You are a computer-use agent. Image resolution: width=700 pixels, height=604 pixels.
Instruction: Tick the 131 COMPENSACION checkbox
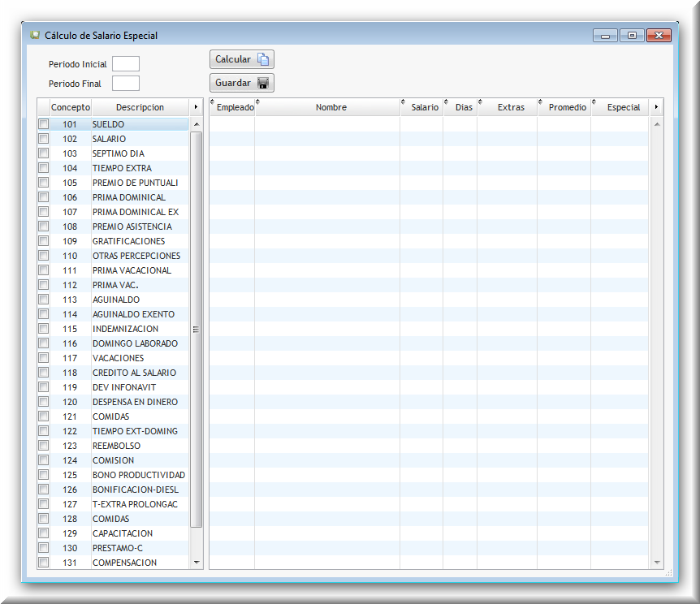(x=43, y=563)
